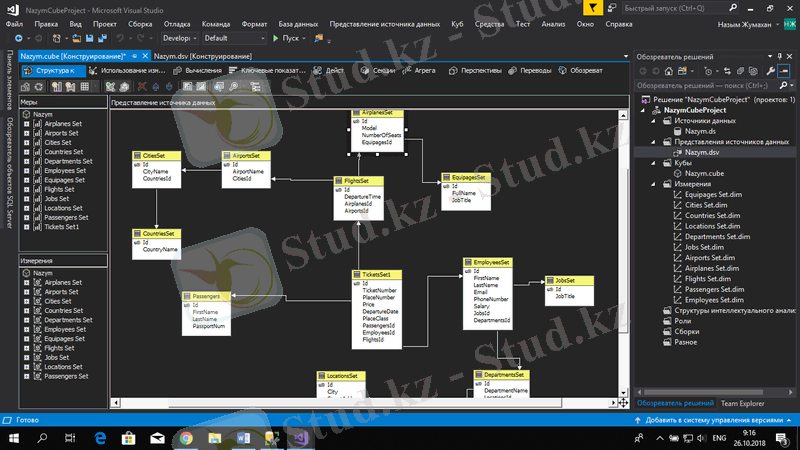The height and width of the screenshot is (450, 800).
Task: Expand Passengers Set in Dimensions pane
Action: [27, 376]
